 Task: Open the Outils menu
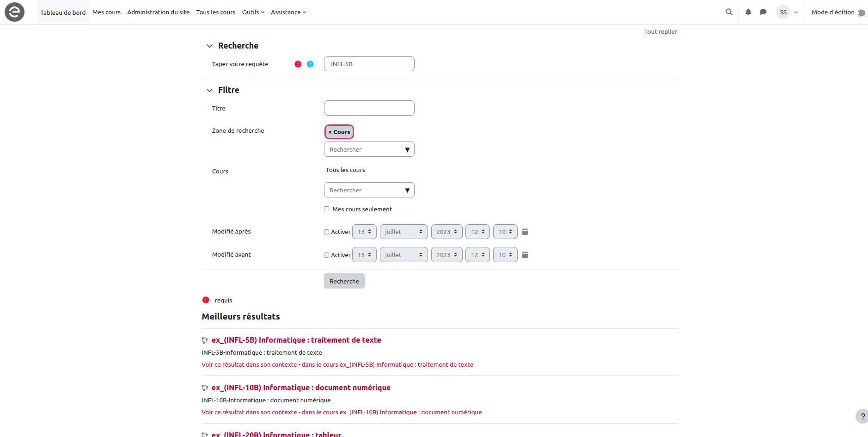[x=253, y=12]
